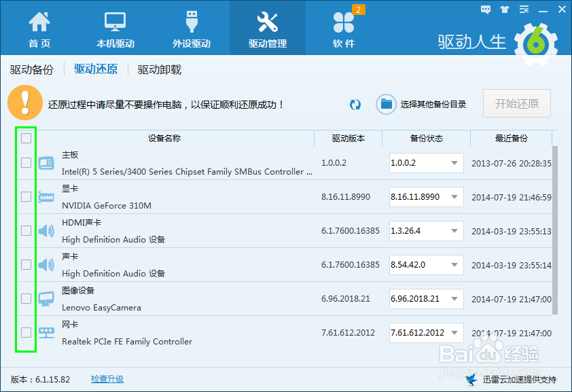The height and width of the screenshot is (392, 572).
Task: Click the device list vertical scrollbar
Action: pos(555,230)
